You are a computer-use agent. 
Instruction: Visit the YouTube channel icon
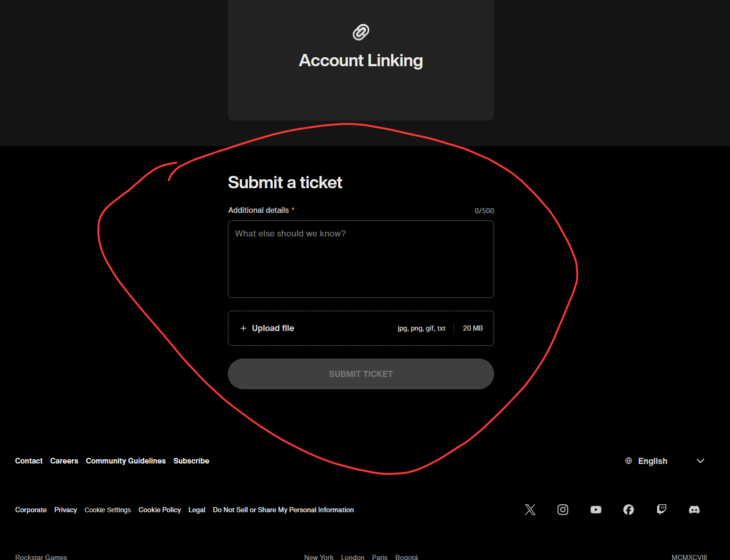(x=596, y=509)
